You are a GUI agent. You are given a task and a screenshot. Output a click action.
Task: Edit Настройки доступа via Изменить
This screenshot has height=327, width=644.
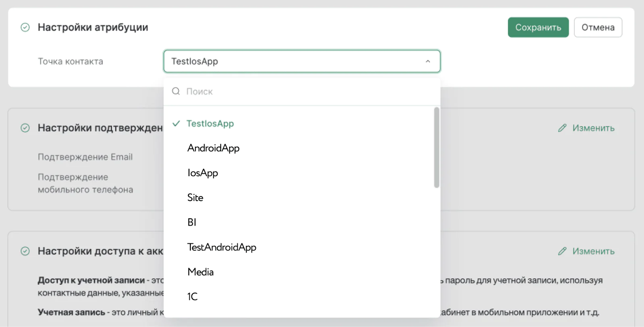tap(586, 251)
